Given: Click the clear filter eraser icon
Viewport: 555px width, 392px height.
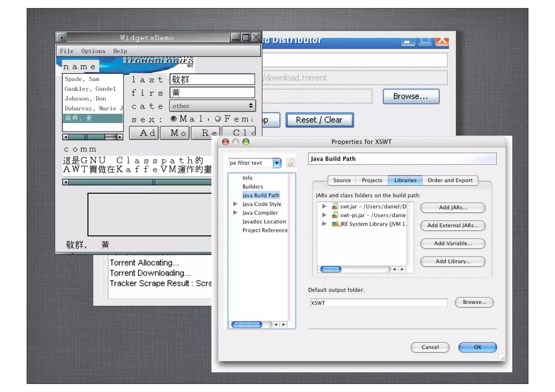Looking at the screenshot, I should click(291, 163).
